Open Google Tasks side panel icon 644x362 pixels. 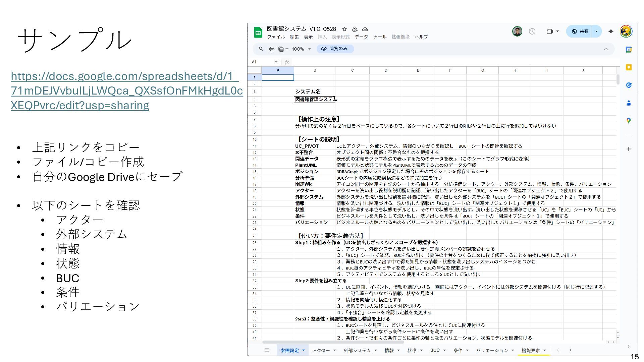click(629, 85)
